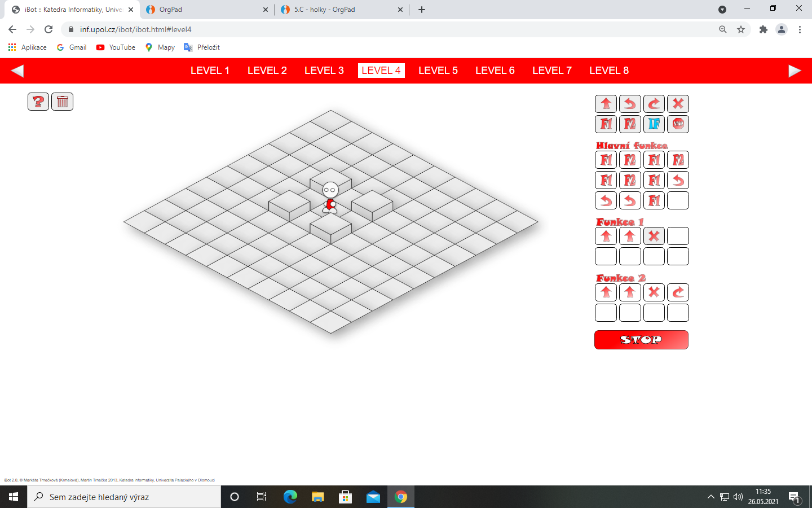Select the turn left command in palette
The image size is (812, 508).
coord(630,104)
